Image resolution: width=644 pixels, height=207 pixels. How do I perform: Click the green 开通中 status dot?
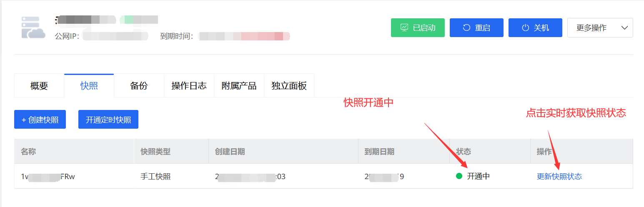click(x=459, y=176)
